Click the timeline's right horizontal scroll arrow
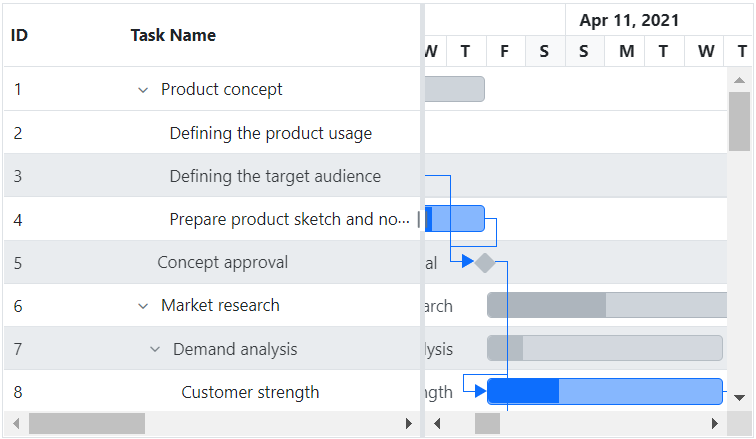The width and height of the screenshot is (756, 439). 714,424
